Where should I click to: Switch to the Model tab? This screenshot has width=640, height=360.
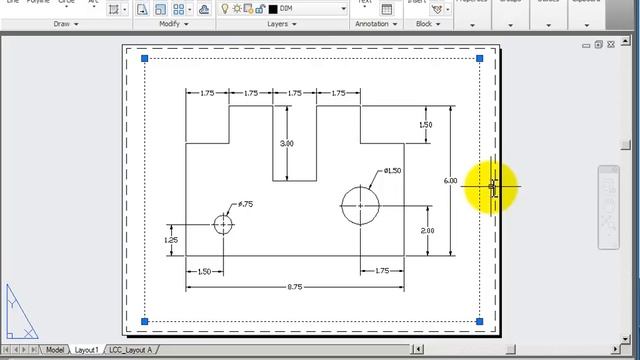[x=55, y=350]
